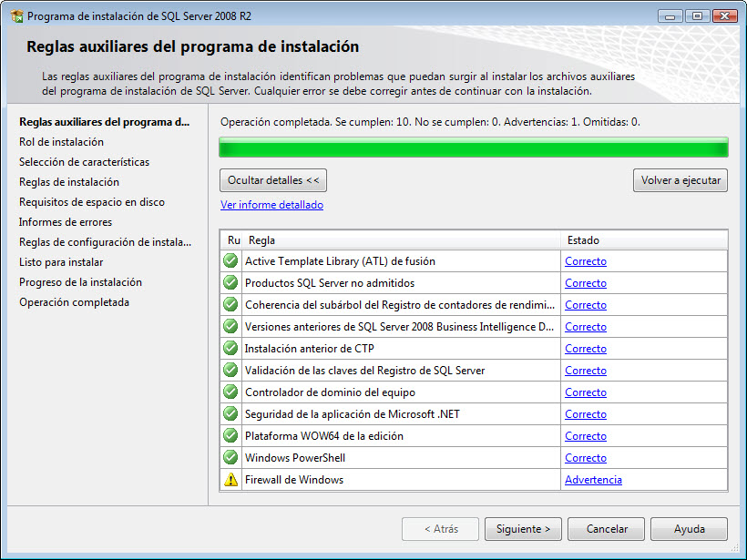The height and width of the screenshot is (560, 747).
Task: Click the check icon for Seguridad de la aplicación .NET
Action: coord(230,414)
